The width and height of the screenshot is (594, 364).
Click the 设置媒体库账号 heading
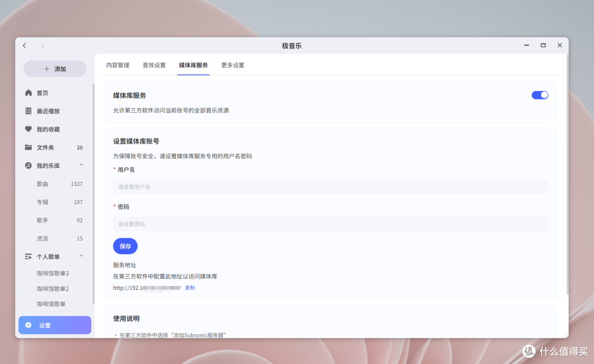click(136, 141)
